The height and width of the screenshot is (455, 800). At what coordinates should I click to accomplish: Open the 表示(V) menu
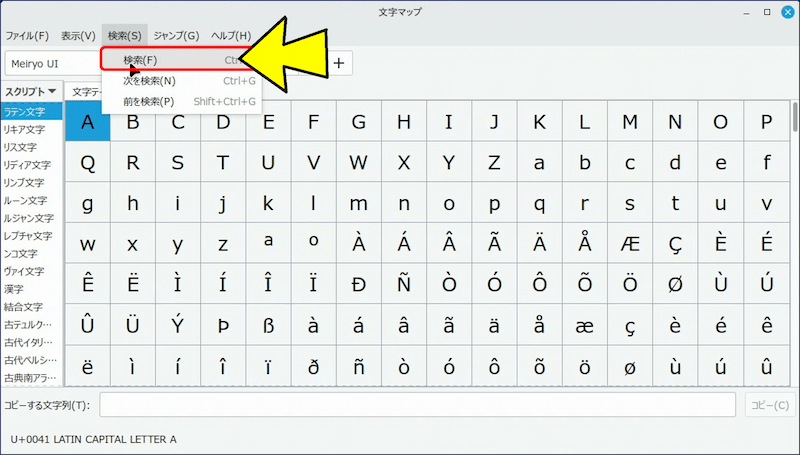[78, 36]
